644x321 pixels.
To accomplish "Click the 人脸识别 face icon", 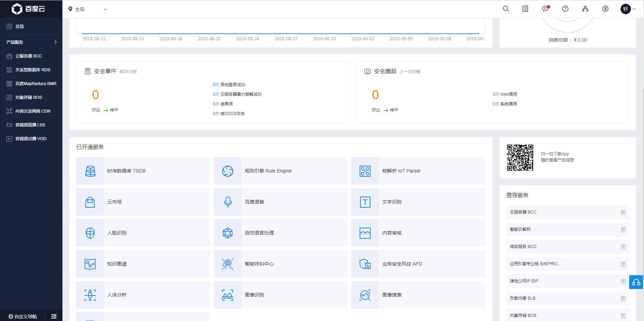I will [x=90, y=233].
